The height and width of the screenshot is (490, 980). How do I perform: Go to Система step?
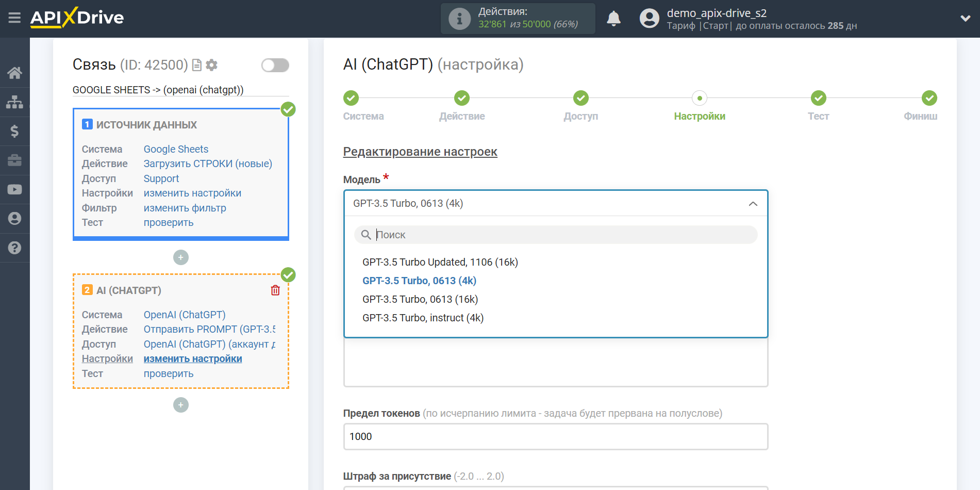pyautogui.click(x=351, y=98)
